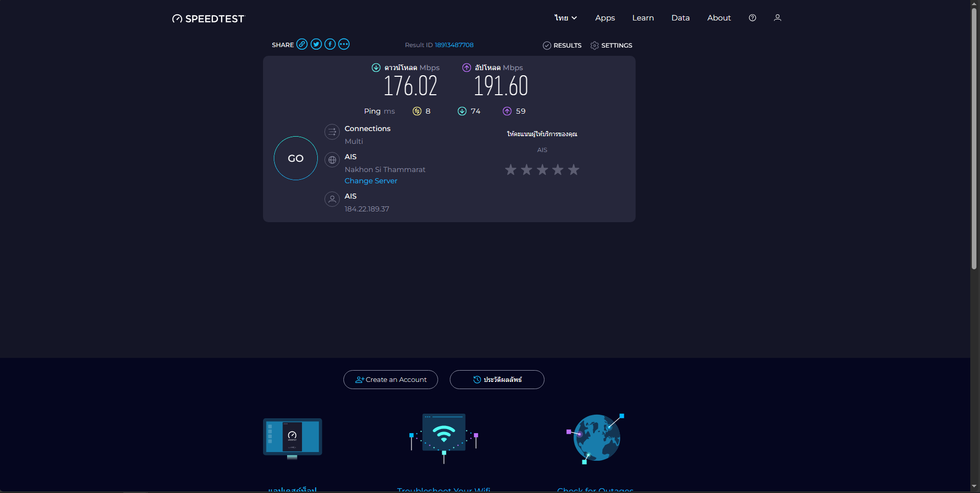Open the Wifi troubleshooting illustration
Screen dimensions: 980x493
pos(444,438)
